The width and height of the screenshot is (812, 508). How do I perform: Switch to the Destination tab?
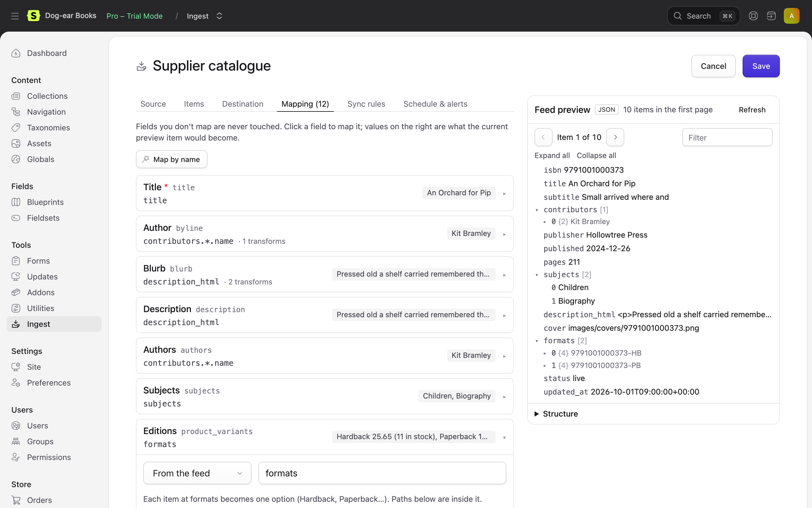coord(242,104)
